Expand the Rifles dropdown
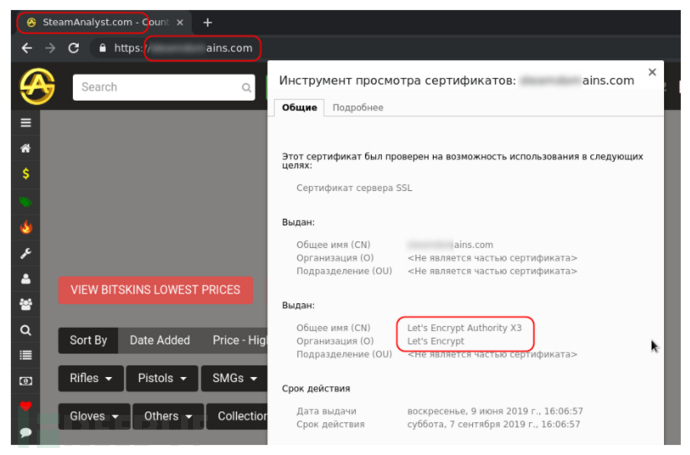The height and width of the screenshot is (455, 690). tap(91, 378)
